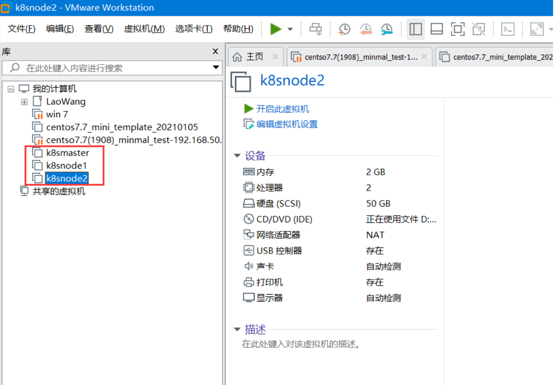Switch to the 主页 home tab
The width and height of the screenshot is (554, 392).
pyautogui.click(x=255, y=56)
